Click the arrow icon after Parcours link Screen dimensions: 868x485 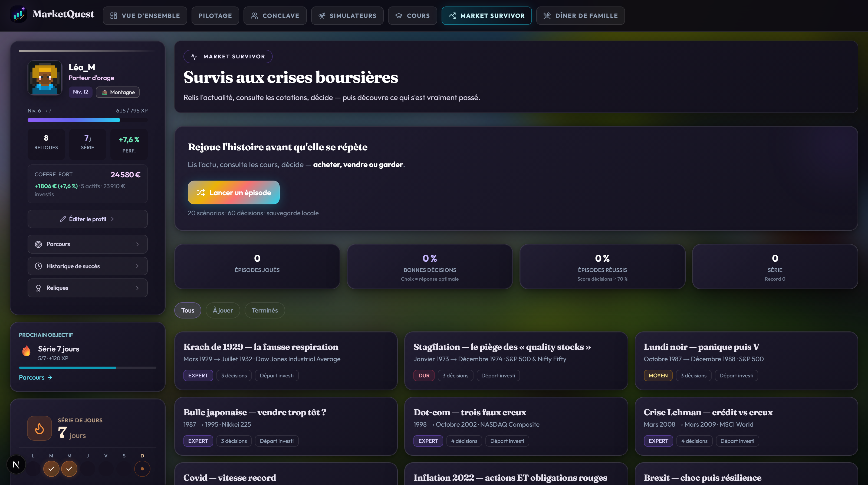click(50, 378)
